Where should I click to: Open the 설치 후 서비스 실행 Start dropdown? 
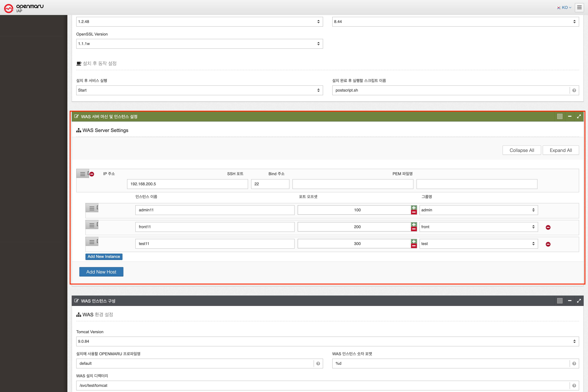[199, 90]
